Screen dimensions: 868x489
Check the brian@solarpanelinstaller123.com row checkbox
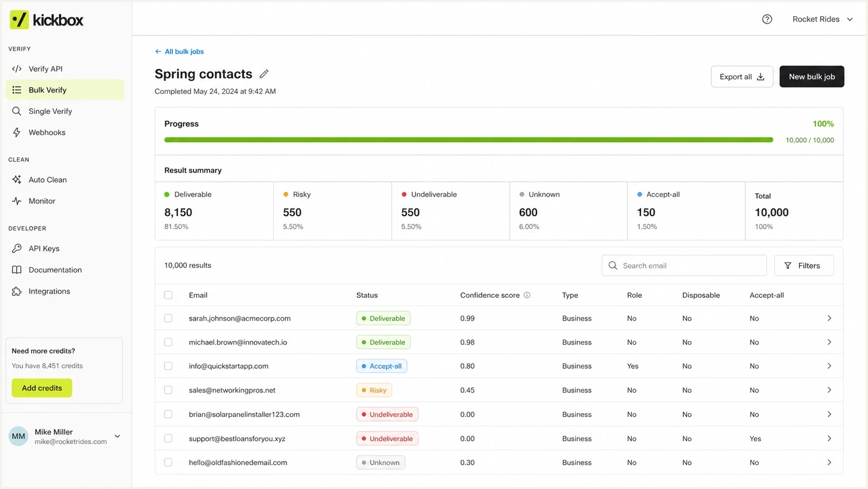tap(168, 414)
